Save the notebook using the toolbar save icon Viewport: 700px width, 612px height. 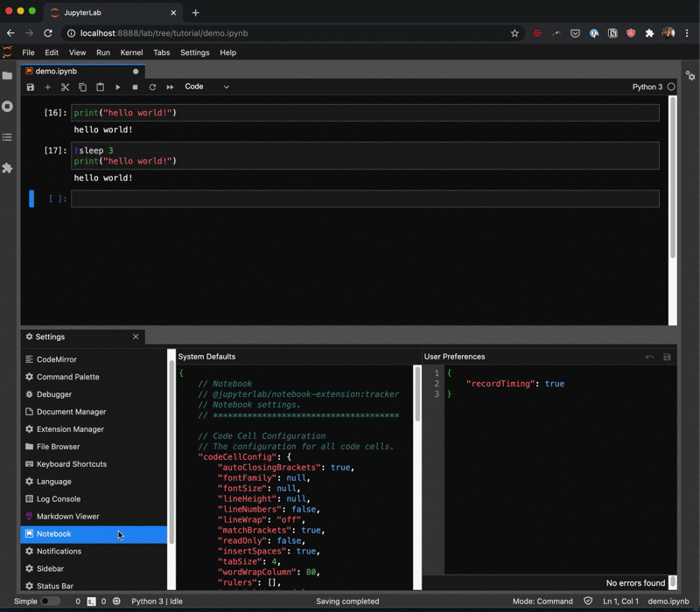pyautogui.click(x=31, y=87)
